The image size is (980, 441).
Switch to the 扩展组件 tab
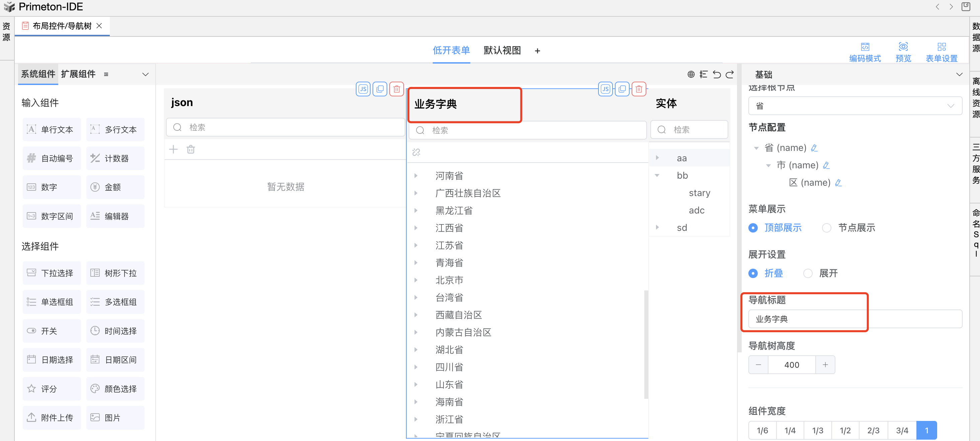pos(78,74)
